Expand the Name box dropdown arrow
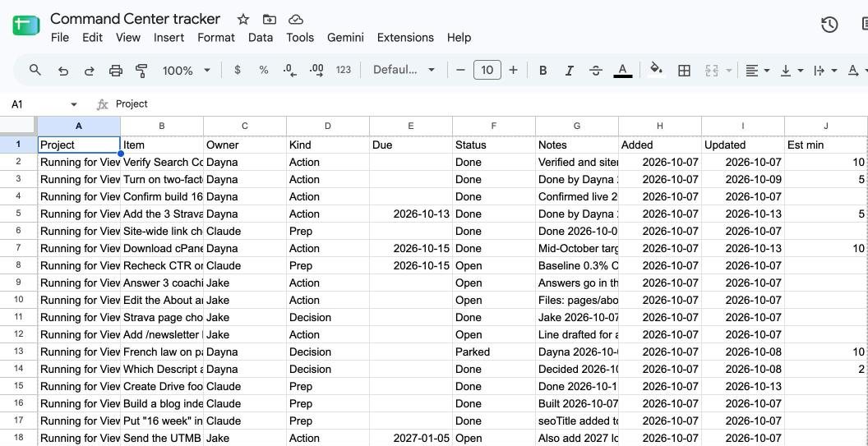 pyautogui.click(x=74, y=104)
